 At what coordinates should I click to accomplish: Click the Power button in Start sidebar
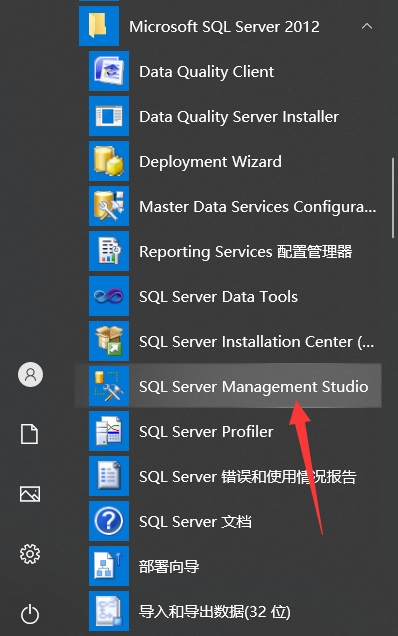click(x=30, y=614)
